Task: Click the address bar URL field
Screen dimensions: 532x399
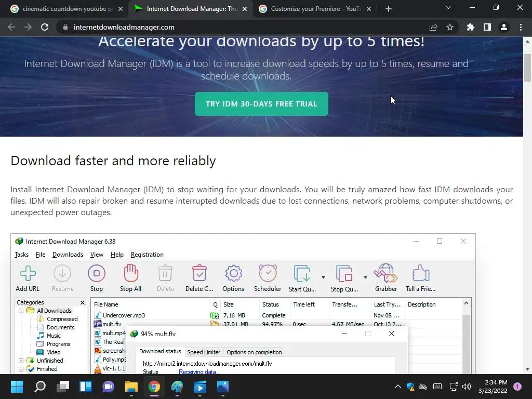Action: [244, 27]
